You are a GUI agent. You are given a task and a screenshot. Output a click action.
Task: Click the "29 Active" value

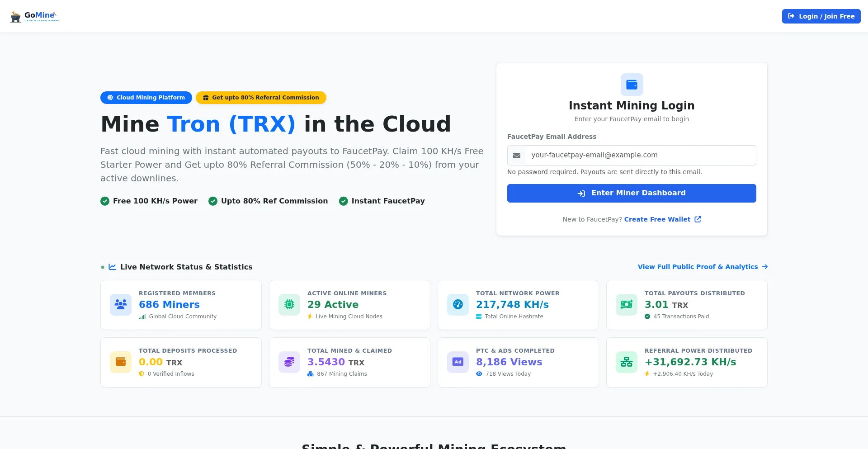click(333, 305)
